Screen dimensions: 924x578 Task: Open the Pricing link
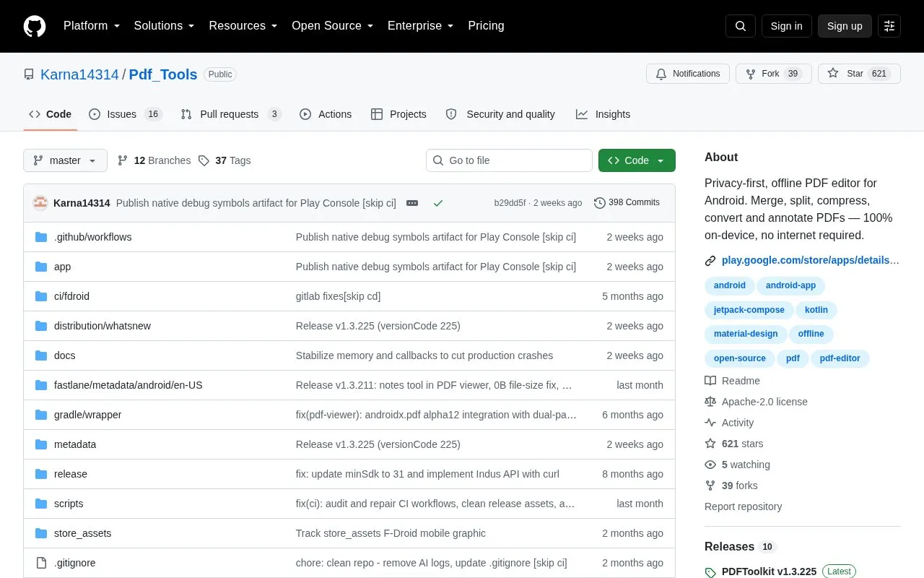[486, 26]
